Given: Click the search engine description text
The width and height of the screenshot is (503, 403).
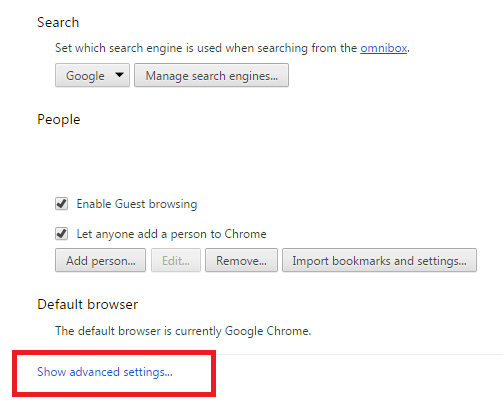Looking at the screenshot, I should pos(207,48).
